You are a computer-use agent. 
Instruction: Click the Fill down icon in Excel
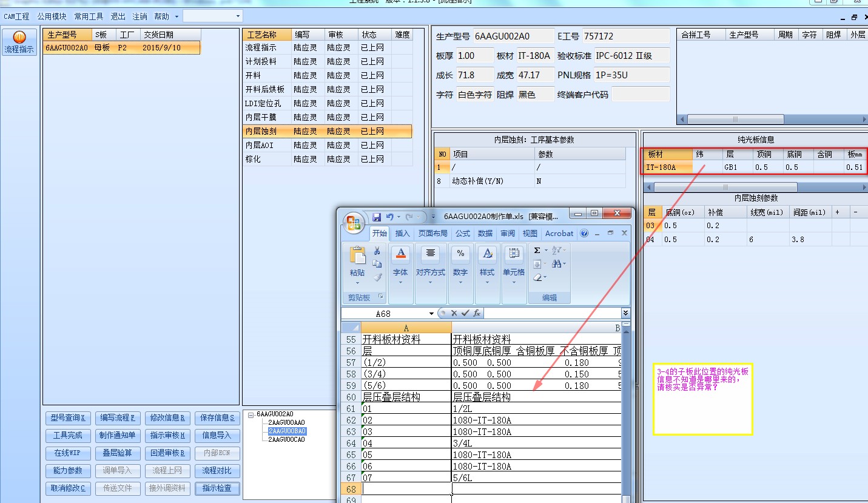point(537,264)
